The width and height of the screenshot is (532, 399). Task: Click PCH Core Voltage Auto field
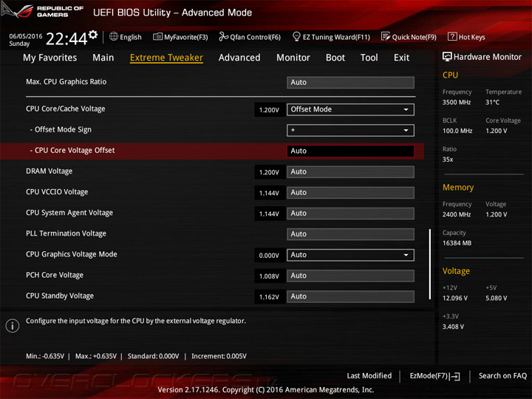(350, 276)
